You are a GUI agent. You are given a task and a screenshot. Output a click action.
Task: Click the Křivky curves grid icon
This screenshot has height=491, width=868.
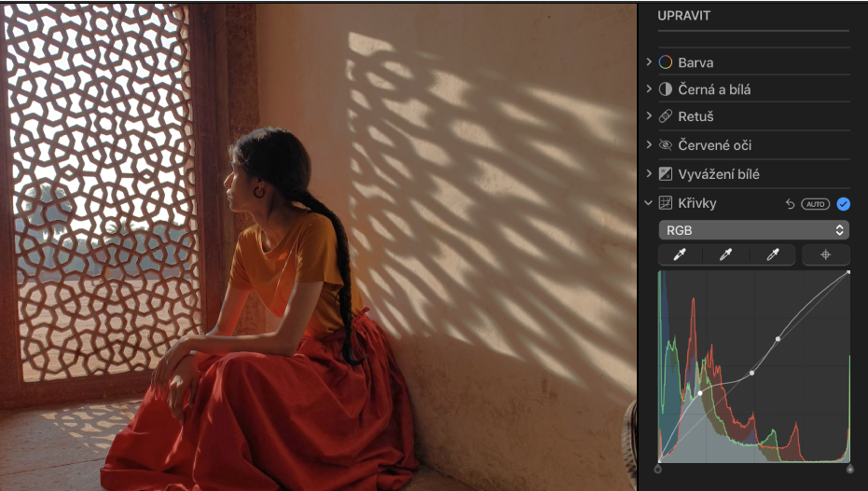point(666,203)
